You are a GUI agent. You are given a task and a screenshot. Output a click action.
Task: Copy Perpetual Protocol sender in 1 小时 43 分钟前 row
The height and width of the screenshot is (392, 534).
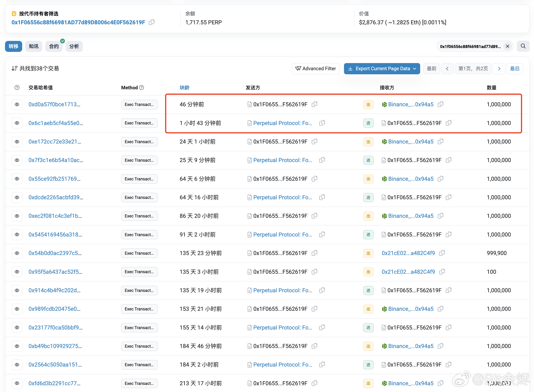click(322, 123)
